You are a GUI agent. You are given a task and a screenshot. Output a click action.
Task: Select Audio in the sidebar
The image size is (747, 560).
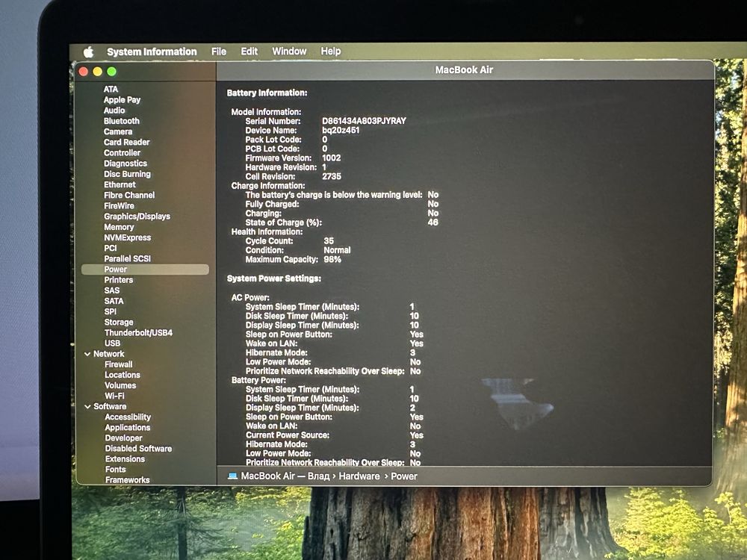(114, 110)
